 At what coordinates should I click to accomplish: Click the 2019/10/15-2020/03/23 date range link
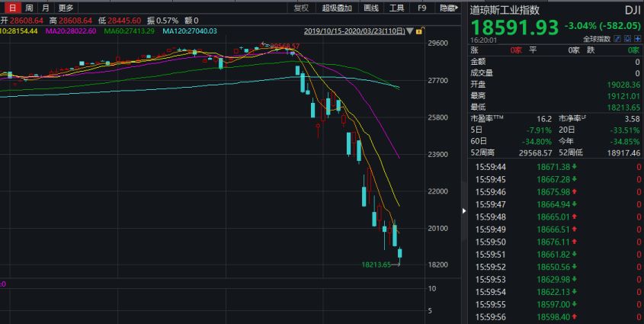(354, 31)
